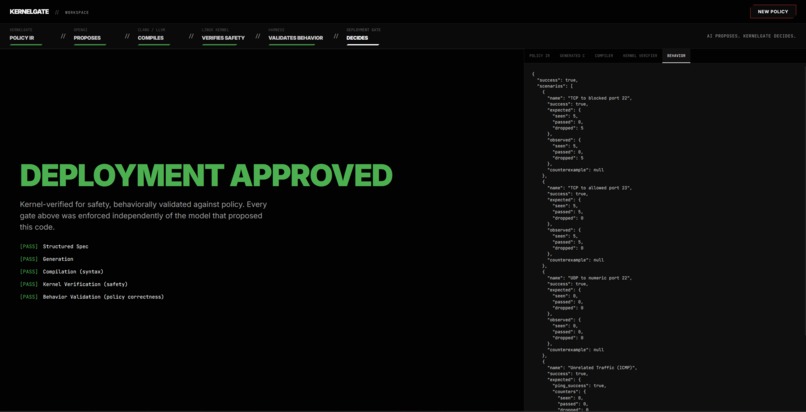Open the Verifies Safety pipeline step
Viewport: 806px width, 412px height.
(x=224, y=38)
